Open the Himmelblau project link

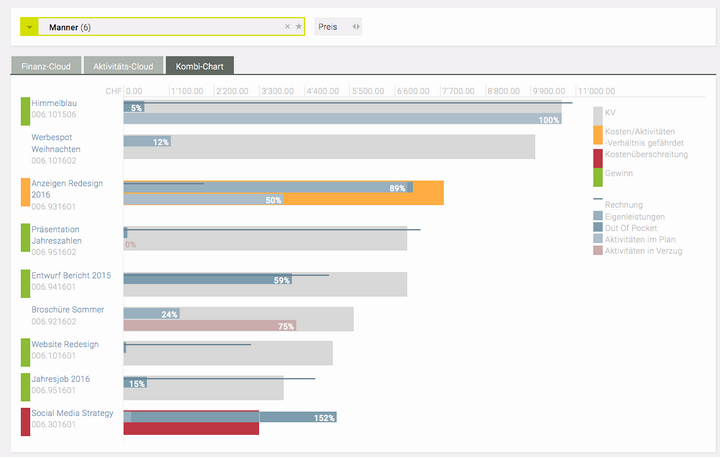[x=54, y=103]
